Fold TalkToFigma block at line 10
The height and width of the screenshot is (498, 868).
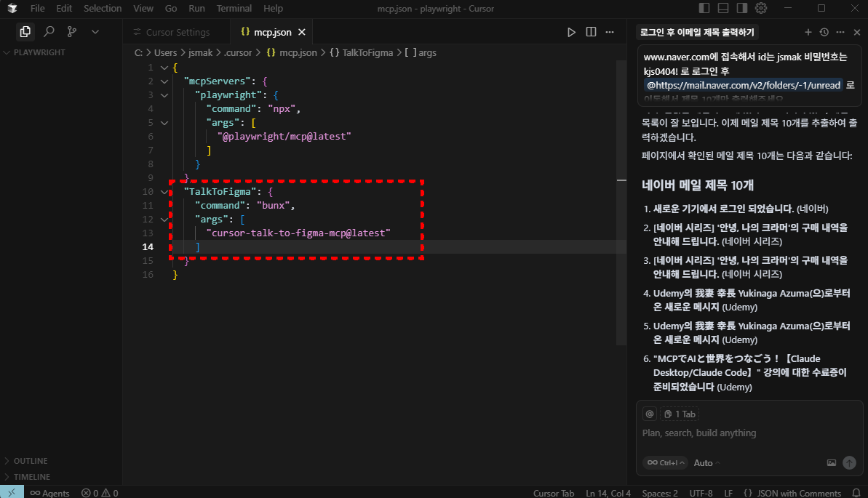(164, 192)
